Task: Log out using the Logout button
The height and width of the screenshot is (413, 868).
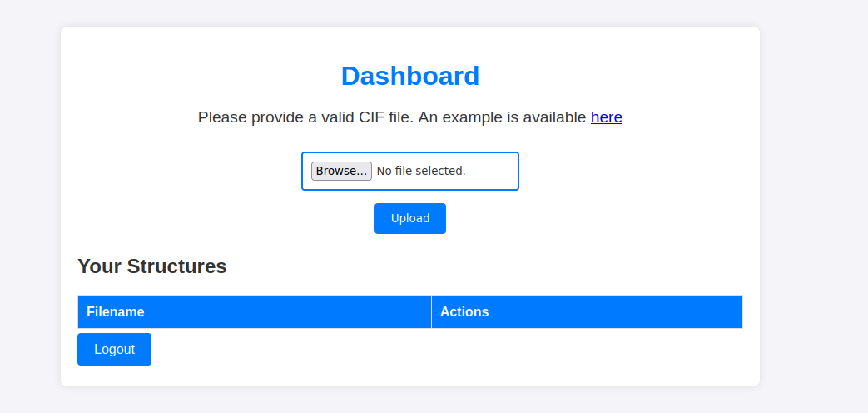Action: coord(114,349)
